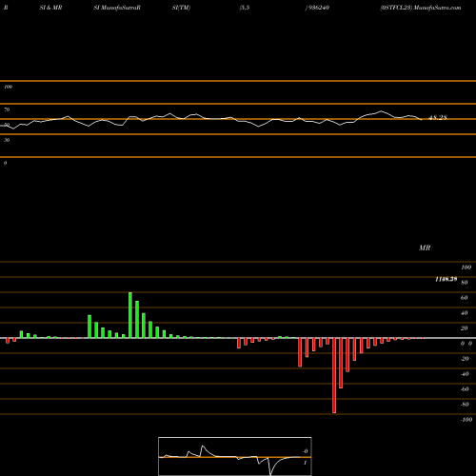
Task: Click the 936240 code in the header
Action: click(318, 8)
